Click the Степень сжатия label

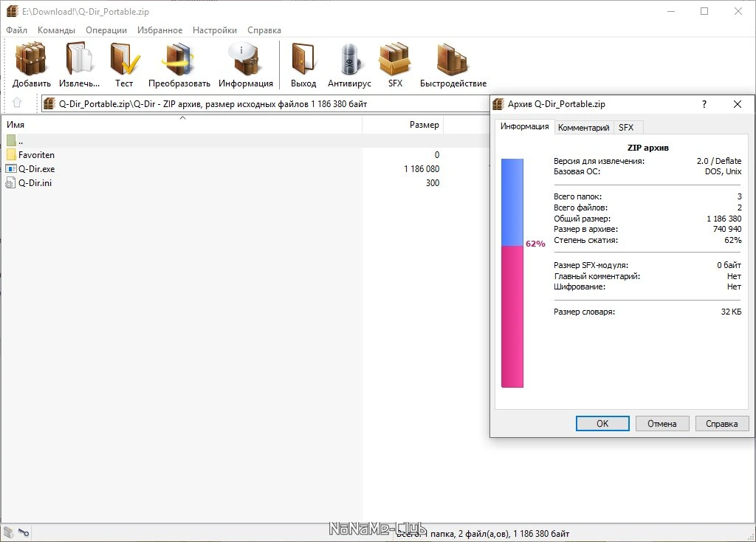(x=585, y=240)
